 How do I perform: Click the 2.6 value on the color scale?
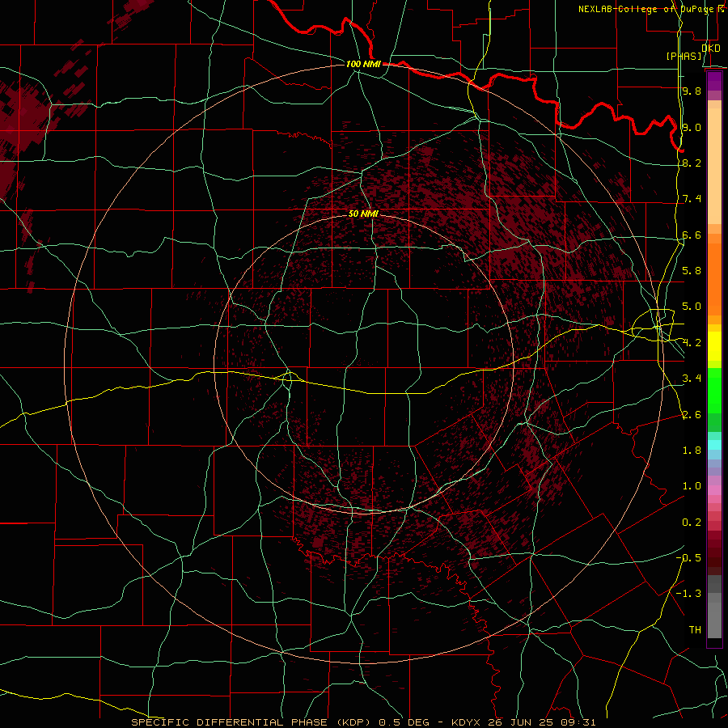[x=692, y=415]
